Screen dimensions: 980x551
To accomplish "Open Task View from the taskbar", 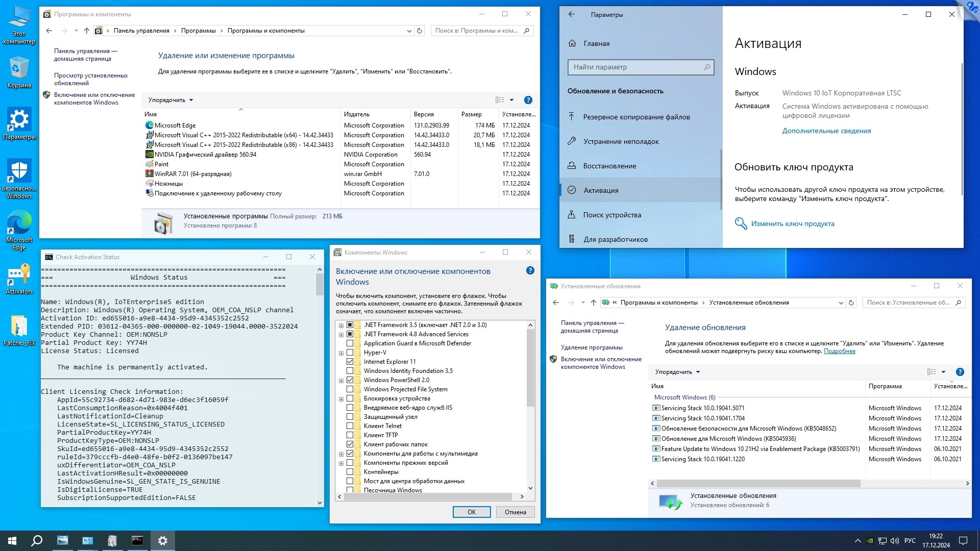I will coord(62,541).
